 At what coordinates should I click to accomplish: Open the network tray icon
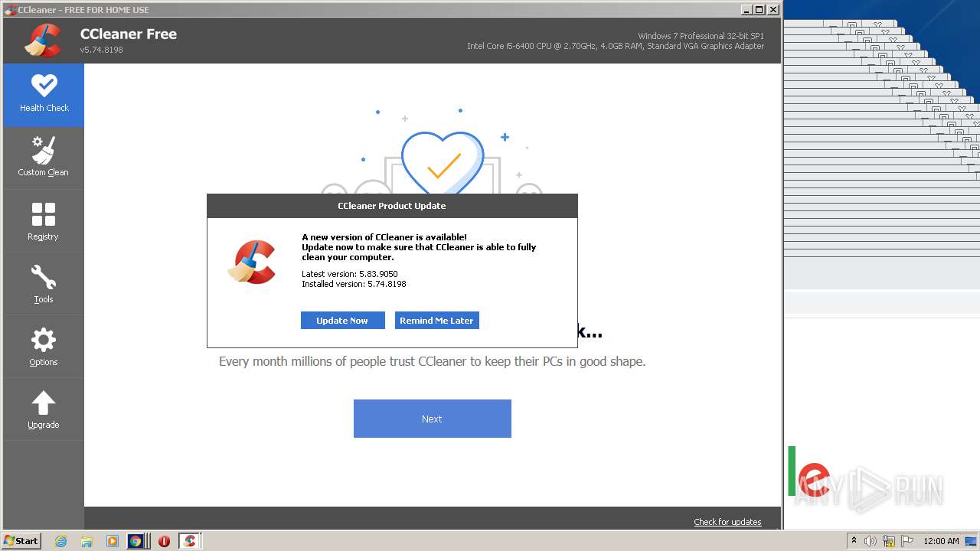[x=889, y=541]
